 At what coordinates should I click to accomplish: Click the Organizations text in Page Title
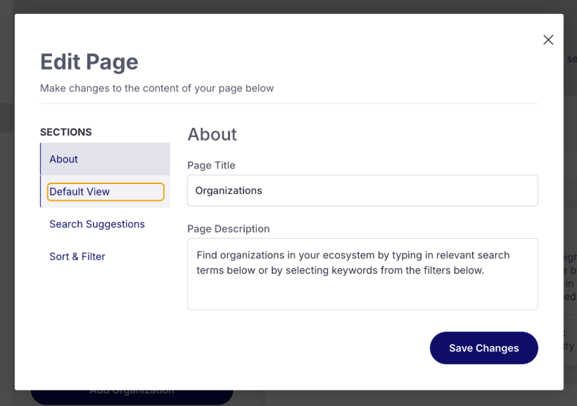(229, 191)
